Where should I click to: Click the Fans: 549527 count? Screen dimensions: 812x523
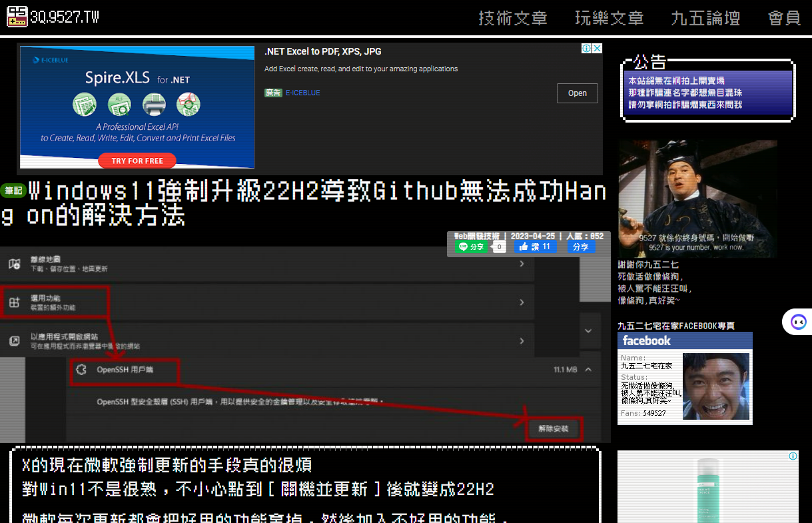(643, 413)
